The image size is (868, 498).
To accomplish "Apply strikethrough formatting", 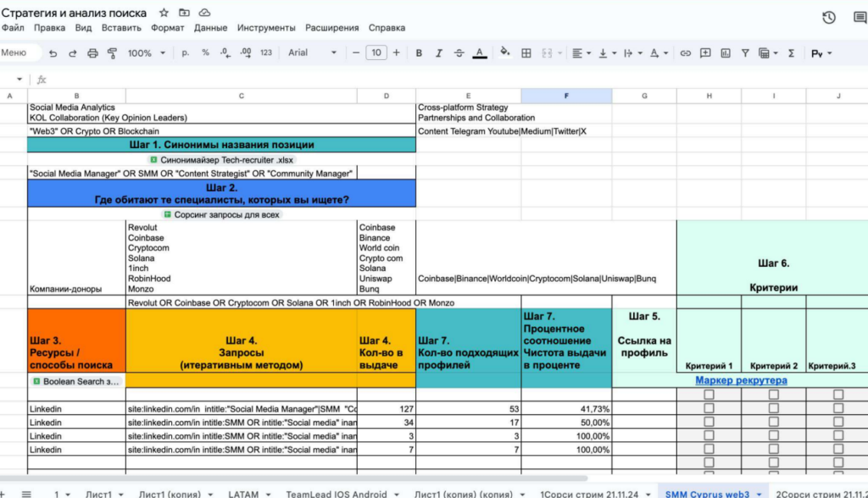I will pos(459,53).
